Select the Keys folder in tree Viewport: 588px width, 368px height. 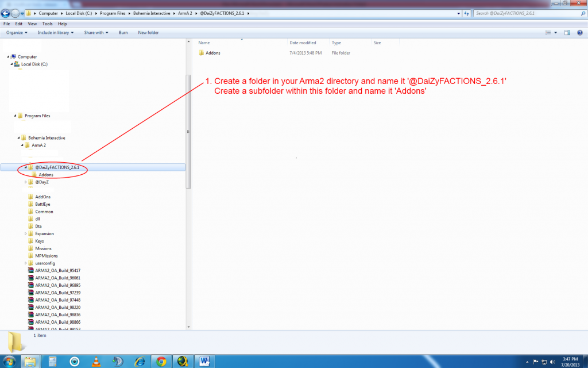[40, 241]
